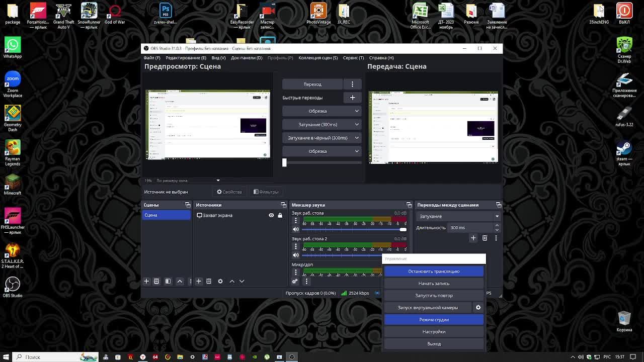Open source Свойства button
This screenshot has width=644, height=362.
click(x=229, y=192)
